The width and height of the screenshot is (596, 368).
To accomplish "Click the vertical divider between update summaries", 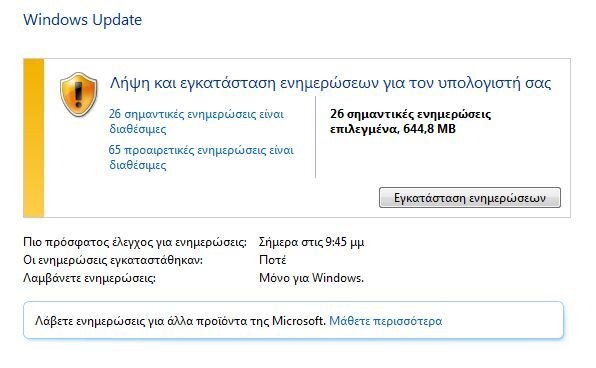I will point(315,137).
